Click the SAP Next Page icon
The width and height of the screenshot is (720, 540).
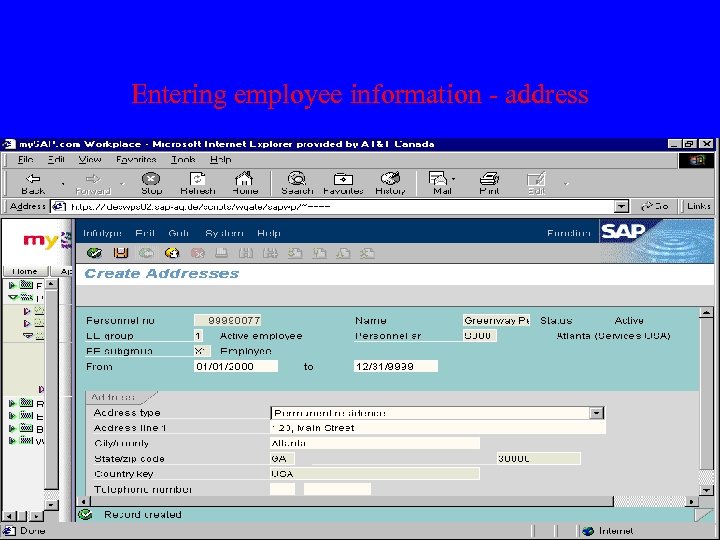coord(343,253)
